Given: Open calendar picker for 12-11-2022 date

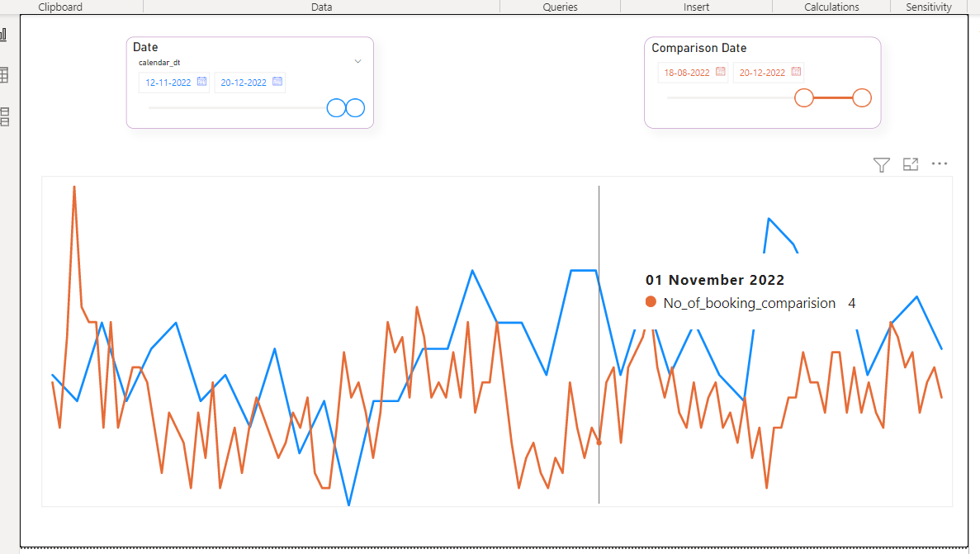Looking at the screenshot, I should (202, 81).
